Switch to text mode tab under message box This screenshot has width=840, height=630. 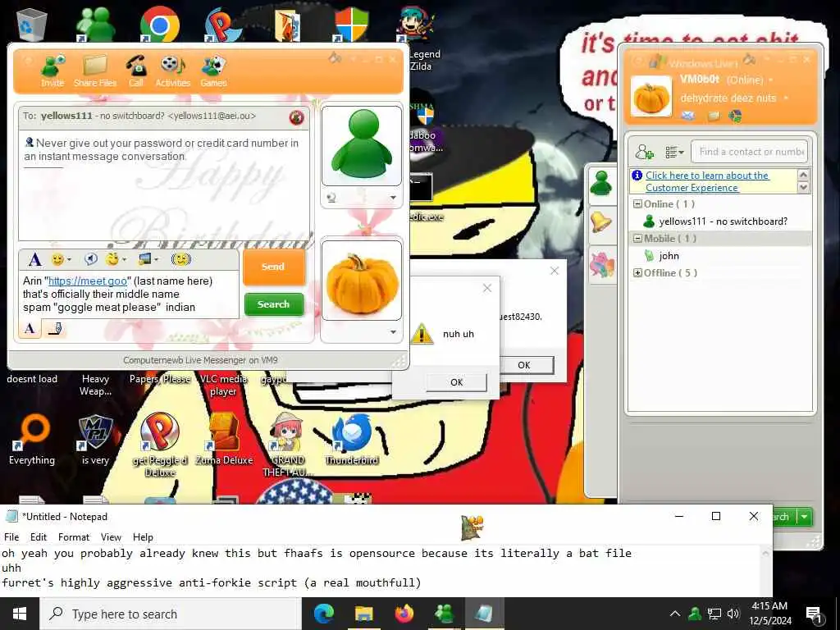pos(30,328)
